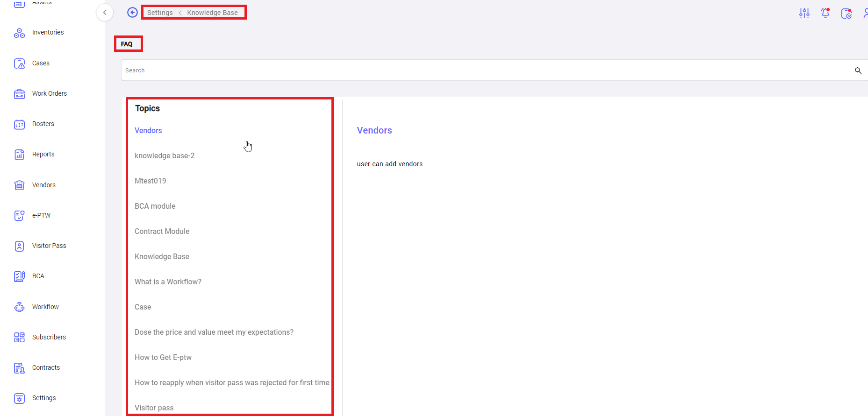This screenshot has width=868, height=416.
Task: Click Settings in the breadcrumb
Action: 160,13
